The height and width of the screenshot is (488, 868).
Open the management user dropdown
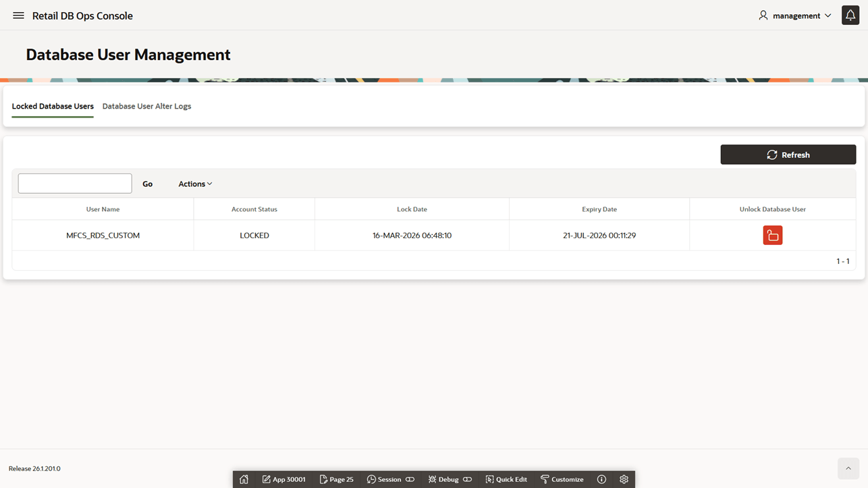pyautogui.click(x=795, y=16)
